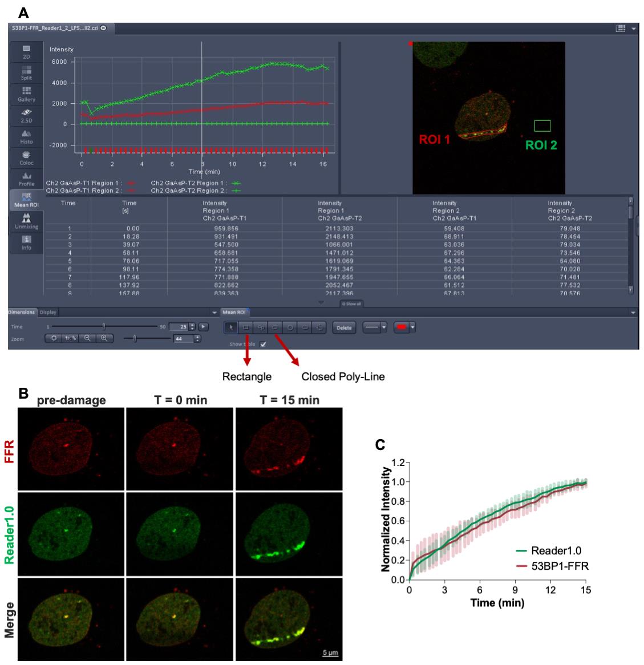Open the Histo view

(26, 136)
